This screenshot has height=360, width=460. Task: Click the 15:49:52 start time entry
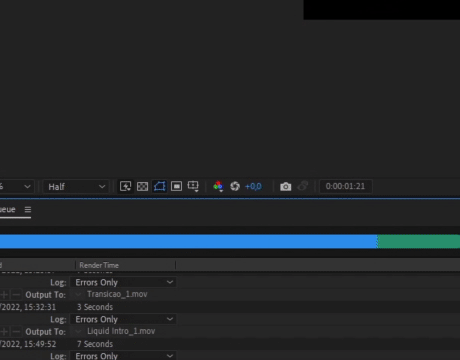click(x=39, y=344)
